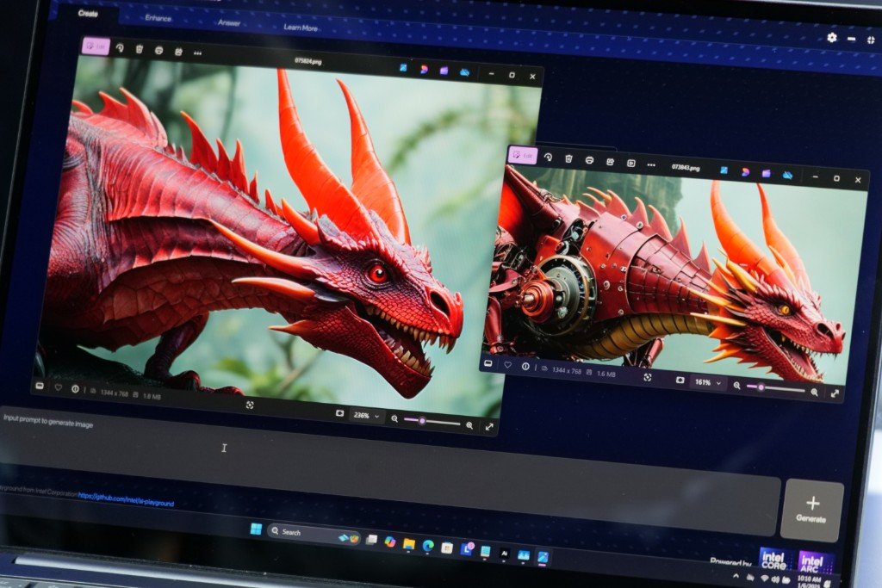
Task: Delete the image in 073843.png window
Action: click(x=568, y=159)
